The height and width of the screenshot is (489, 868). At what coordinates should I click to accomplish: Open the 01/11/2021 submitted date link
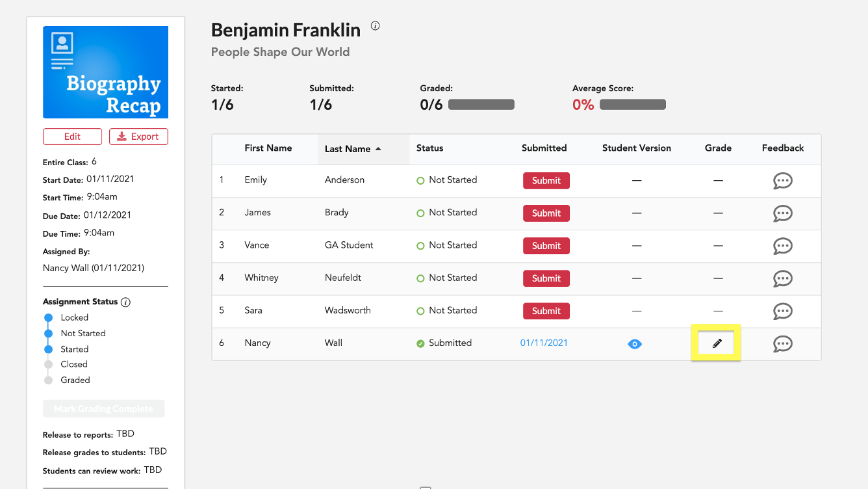pos(544,343)
